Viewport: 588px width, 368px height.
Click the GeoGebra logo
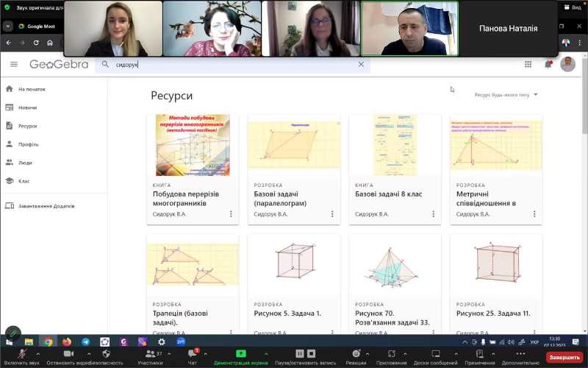[59, 65]
